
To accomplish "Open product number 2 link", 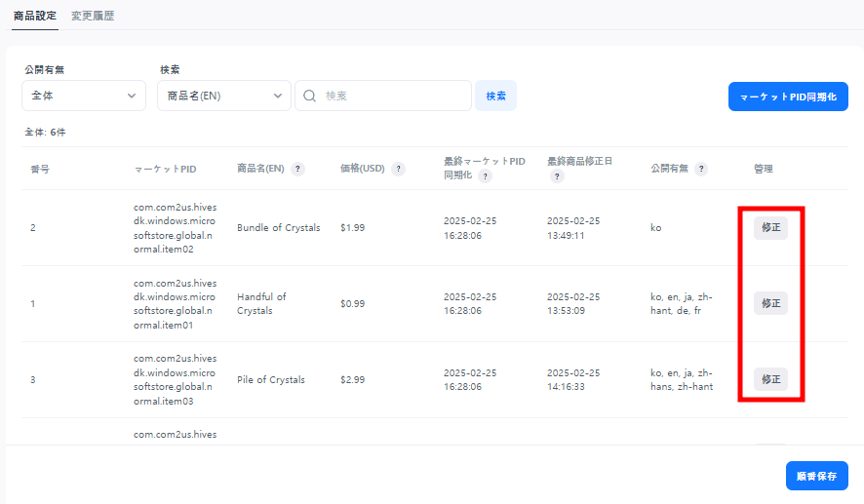I will pyautogui.click(x=33, y=228).
